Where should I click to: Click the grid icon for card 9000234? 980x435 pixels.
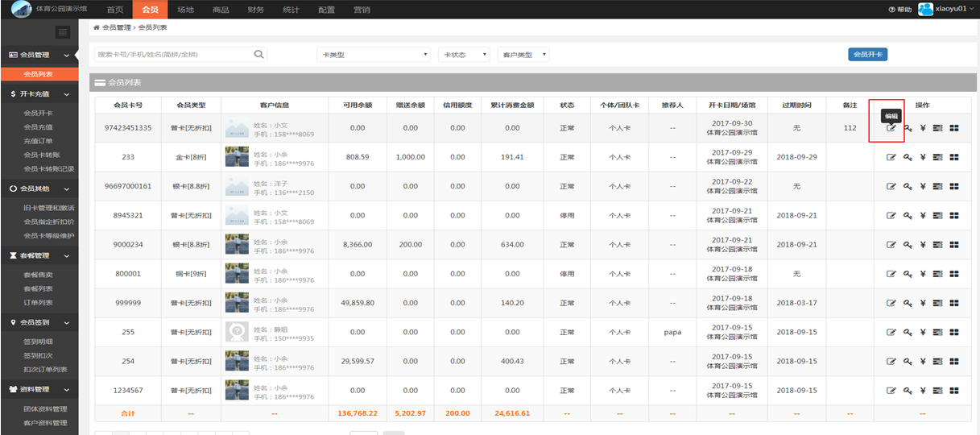pos(954,245)
